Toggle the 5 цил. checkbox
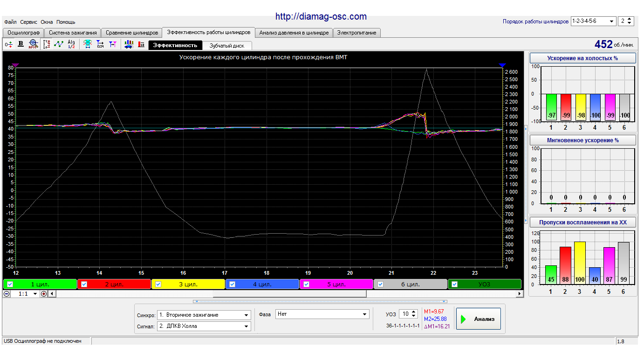Screen dimensions: 644x347 pyautogui.click(x=306, y=284)
